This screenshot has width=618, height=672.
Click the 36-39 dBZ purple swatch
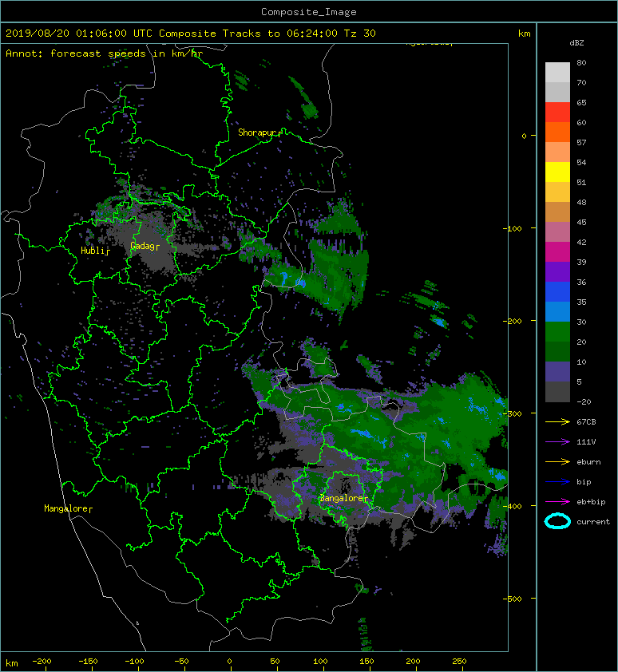pos(557,271)
